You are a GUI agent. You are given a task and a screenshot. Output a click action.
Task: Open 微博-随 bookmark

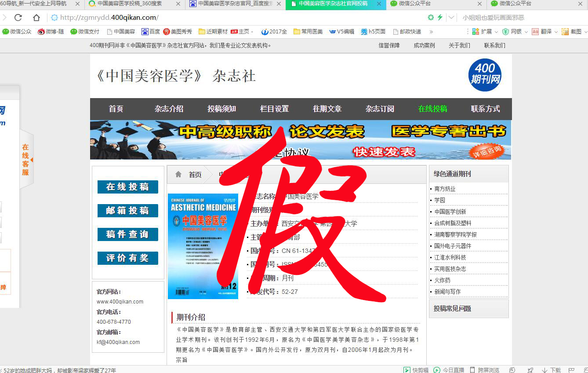51,32
